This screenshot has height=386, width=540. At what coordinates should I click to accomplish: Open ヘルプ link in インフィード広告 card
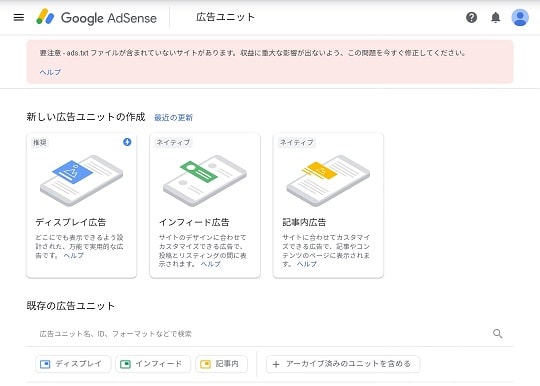(211, 264)
